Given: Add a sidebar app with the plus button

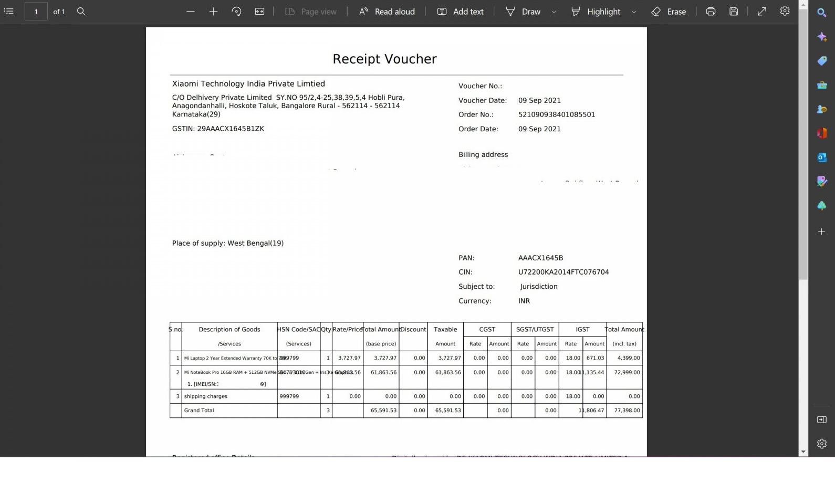Looking at the screenshot, I should click(822, 232).
